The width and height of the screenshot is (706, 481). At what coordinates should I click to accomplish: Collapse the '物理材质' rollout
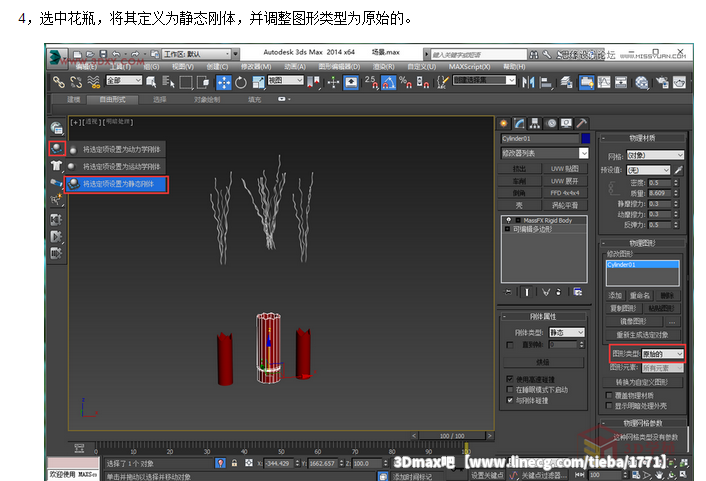coord(643,138)
